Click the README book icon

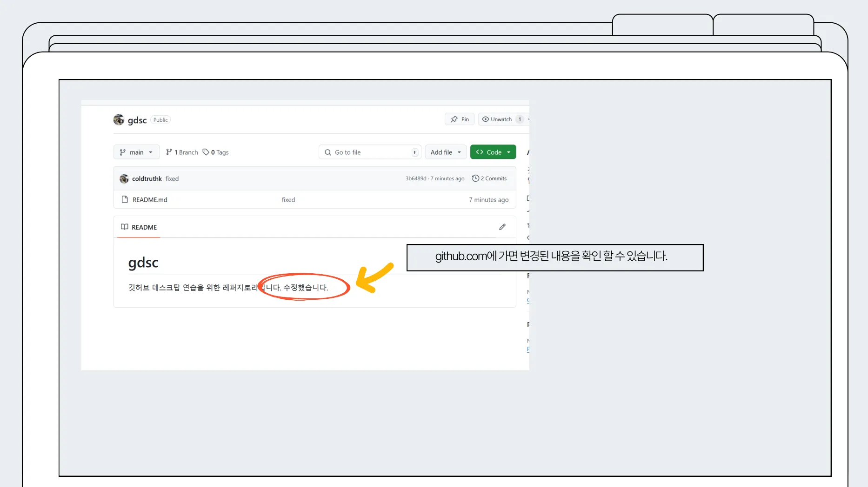(x=125, y=227)
